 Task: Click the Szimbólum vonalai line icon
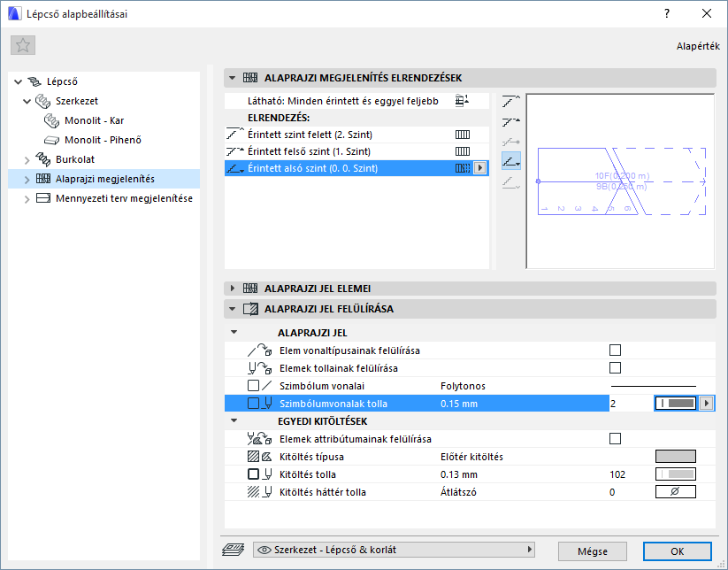259,386
